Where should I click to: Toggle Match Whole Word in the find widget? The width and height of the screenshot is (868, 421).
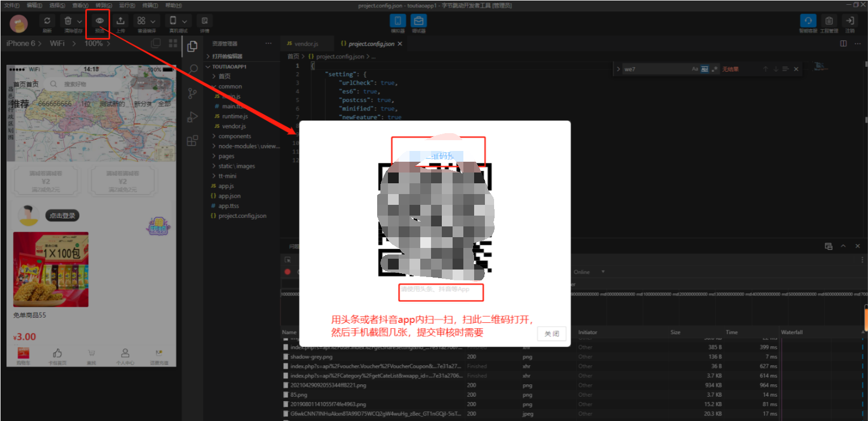point(705,69)
